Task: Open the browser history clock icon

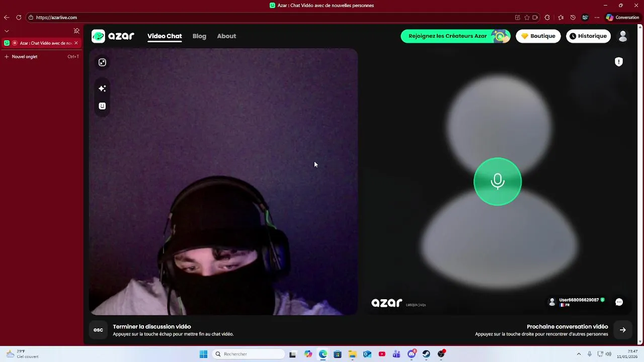Action: tap(573, 18)
